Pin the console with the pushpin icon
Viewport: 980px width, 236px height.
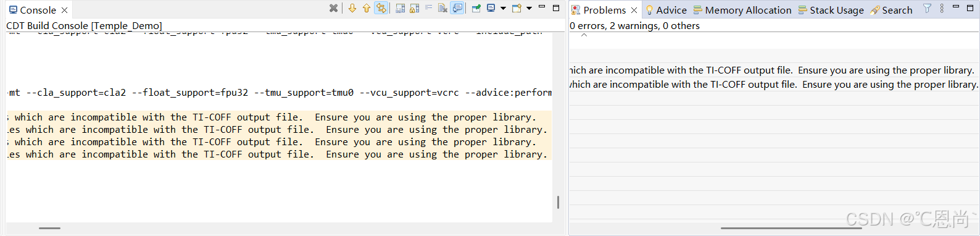point(476,8)
